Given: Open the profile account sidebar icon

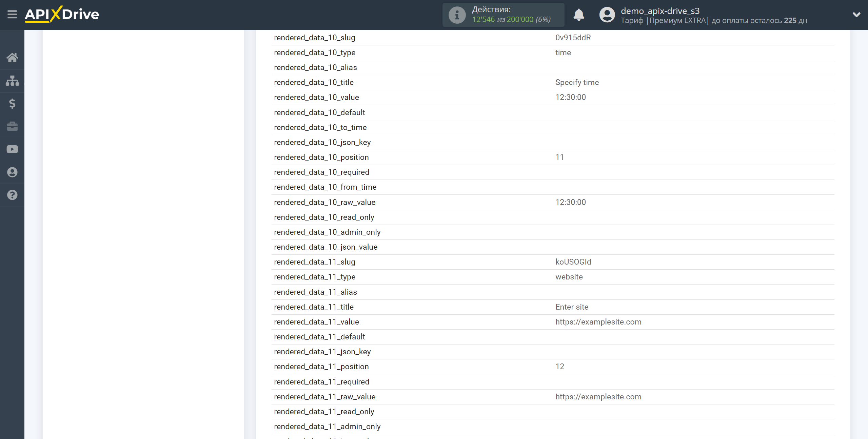Looking at the screenshot, I should [x=12, y=172].
